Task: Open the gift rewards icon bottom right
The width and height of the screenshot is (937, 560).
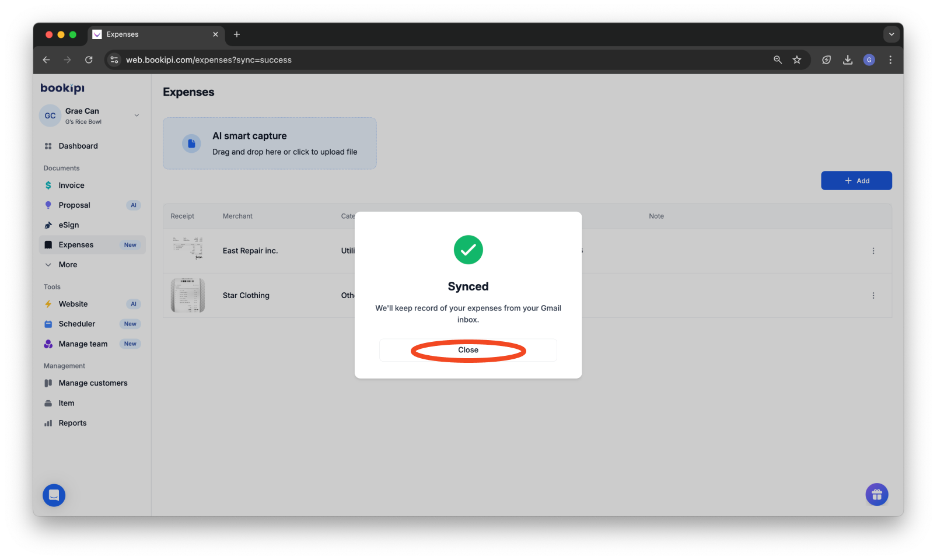Action: click(876, 494)
